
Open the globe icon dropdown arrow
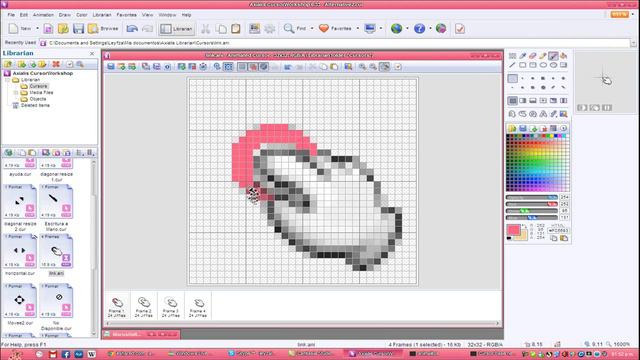407,29
